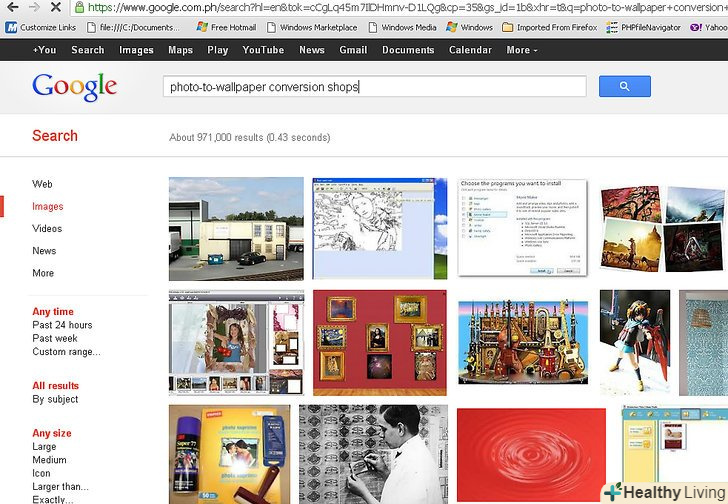The height and width of the screenshot is (504, 728).
Task: Open the 'Choose the programs' installer thumbnail
Action: pyautogui.click(x=522, y=227)
